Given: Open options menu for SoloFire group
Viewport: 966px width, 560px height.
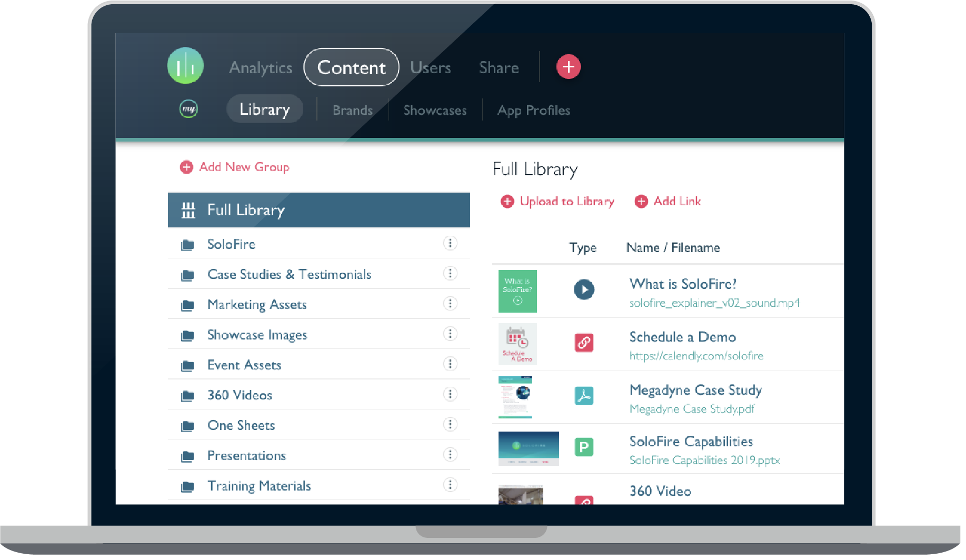Looking at the screenshot, I should click(x=450, y=243).
